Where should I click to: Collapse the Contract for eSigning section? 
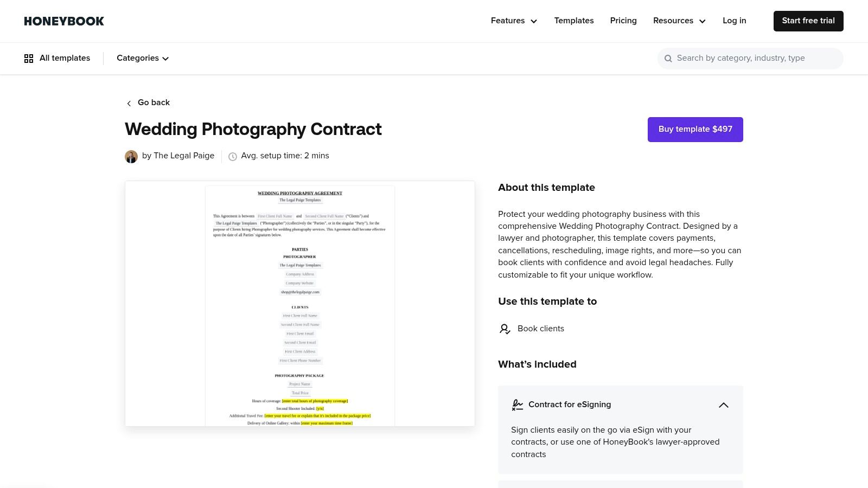(724, 405)
